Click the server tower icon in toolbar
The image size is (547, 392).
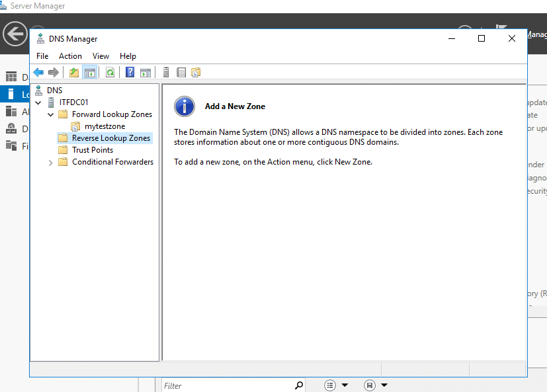(x=166, y=73)
